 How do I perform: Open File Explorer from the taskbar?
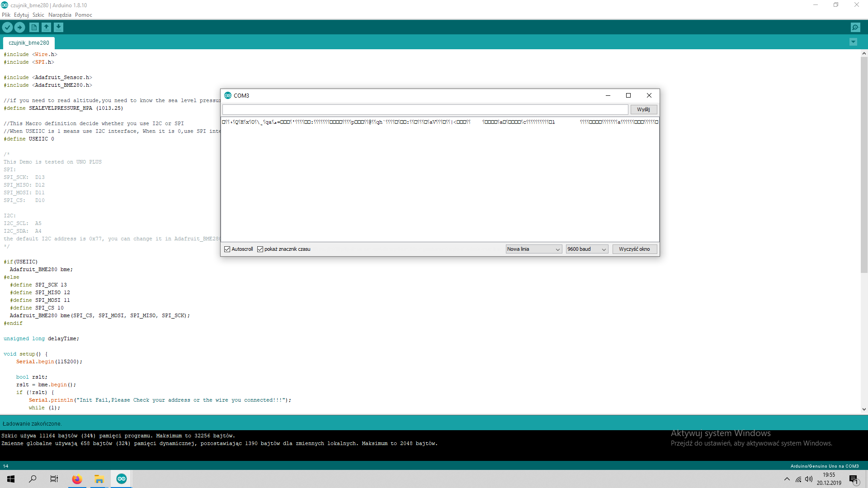pyautogui.click(x=99, y=479)
